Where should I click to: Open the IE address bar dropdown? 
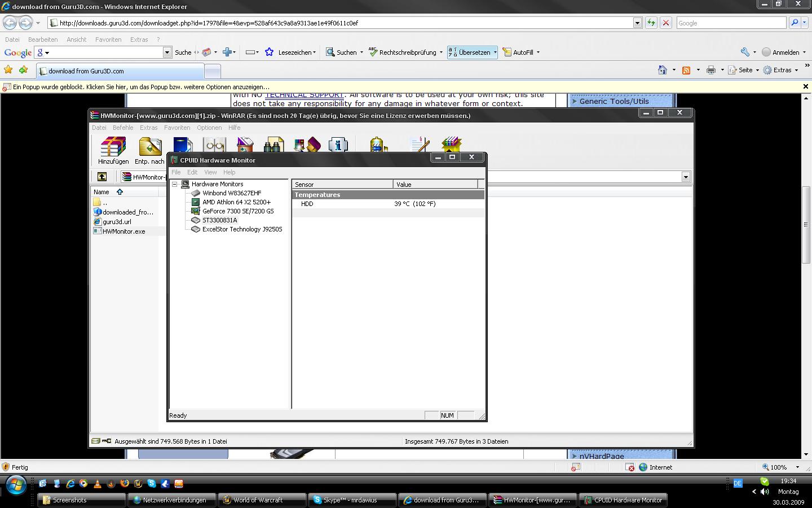(637, 23)
